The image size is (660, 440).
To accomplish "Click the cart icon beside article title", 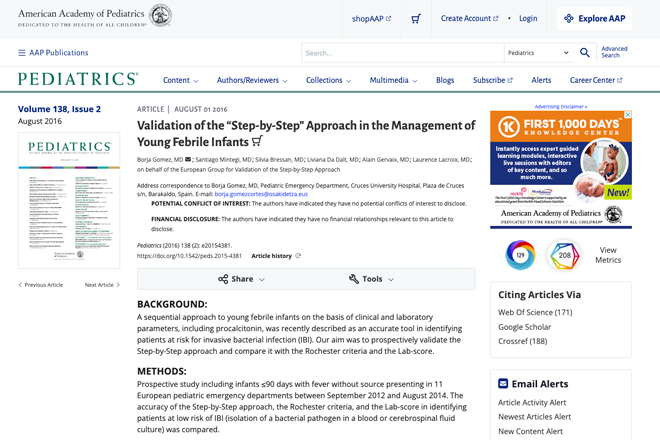I will pyautogui.click(x=257, y=141).
